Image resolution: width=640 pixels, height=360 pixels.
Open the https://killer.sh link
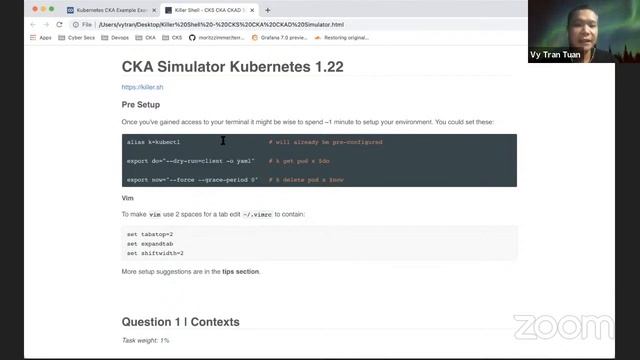[142, 87]
